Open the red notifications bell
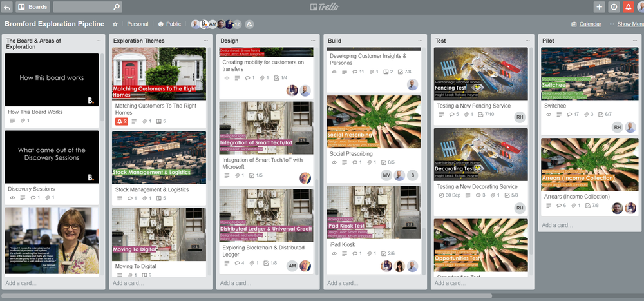 point(629,6)
